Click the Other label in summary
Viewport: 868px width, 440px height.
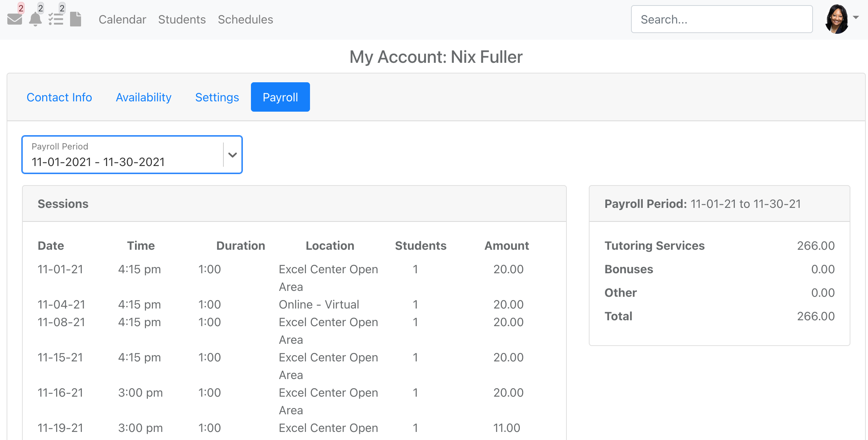point(620,293)
